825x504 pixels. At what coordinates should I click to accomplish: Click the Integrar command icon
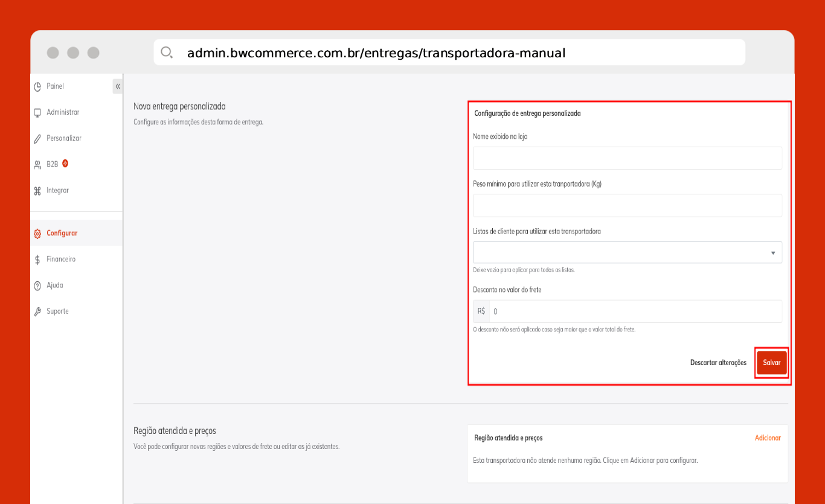[37, 191]
